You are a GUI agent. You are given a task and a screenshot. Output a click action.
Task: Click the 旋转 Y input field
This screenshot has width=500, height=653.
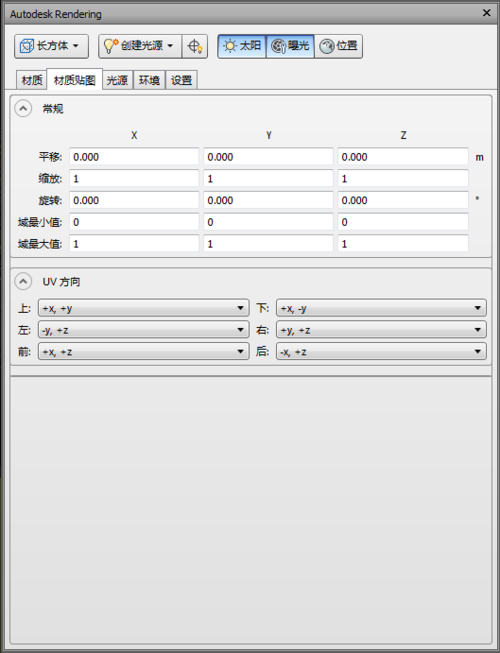(x=269, y=200)
